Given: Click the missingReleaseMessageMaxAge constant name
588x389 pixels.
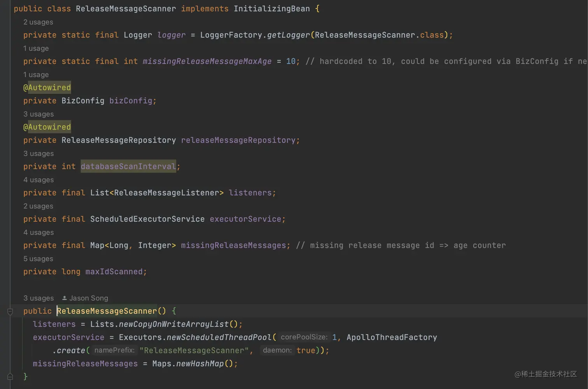Looking at the screenshot, I should tap(207, 61).
